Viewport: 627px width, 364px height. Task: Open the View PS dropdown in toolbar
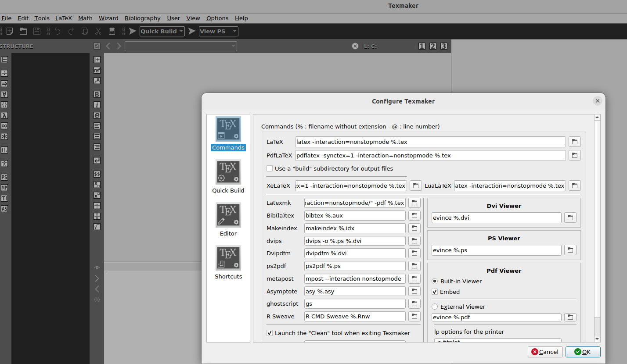pos(219,31)
